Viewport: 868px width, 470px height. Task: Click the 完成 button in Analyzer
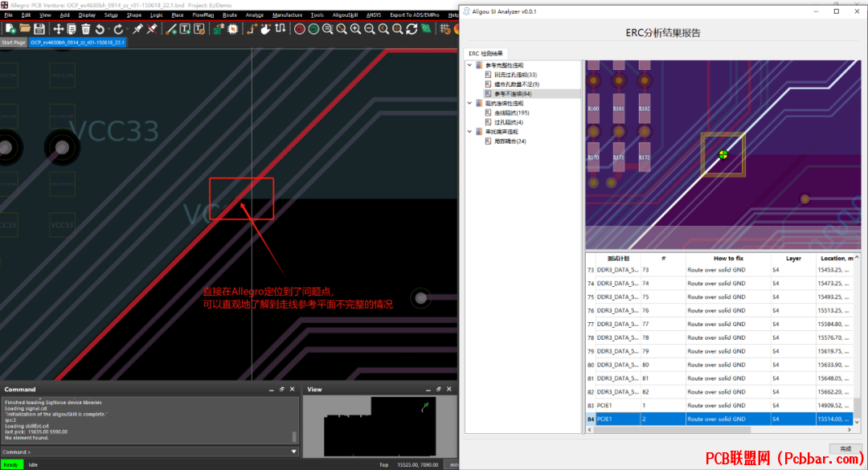click(845, 448)
